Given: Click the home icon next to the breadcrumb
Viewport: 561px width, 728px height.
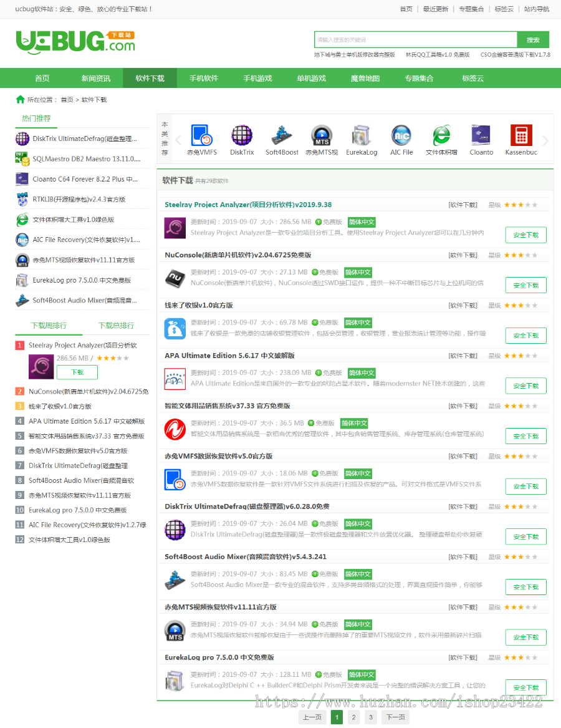Looking at the screenshot, I should [19, 99].
